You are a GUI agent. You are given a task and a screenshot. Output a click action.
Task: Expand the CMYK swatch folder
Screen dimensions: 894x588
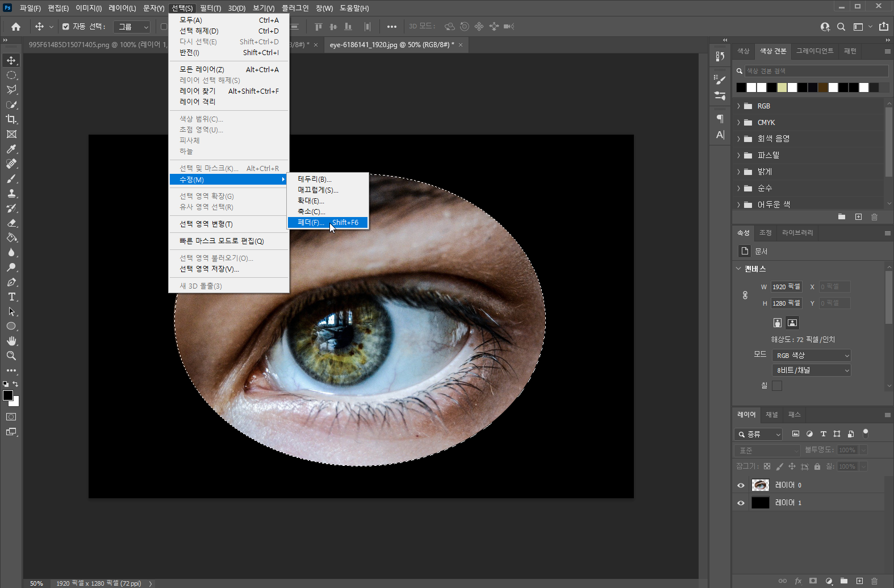point(738,123)
